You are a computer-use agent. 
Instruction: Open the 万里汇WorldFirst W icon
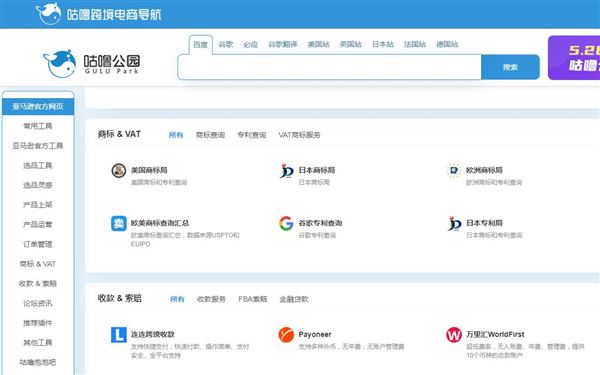tap(454, 335)
